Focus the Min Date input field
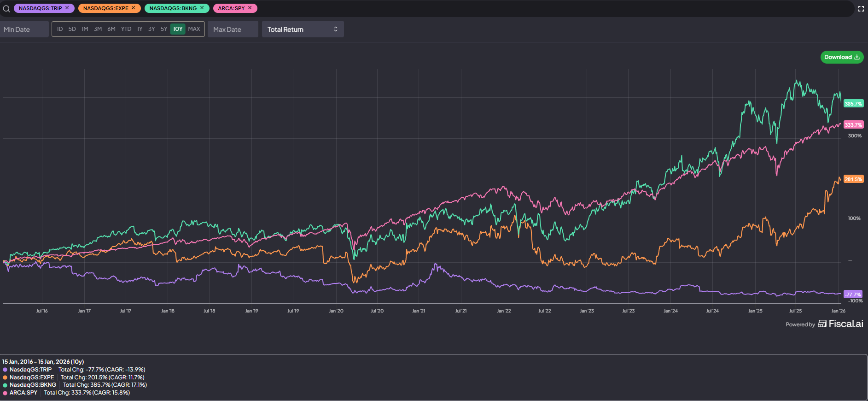The height and width of the screenshot is (401, 868). (24, 29)
